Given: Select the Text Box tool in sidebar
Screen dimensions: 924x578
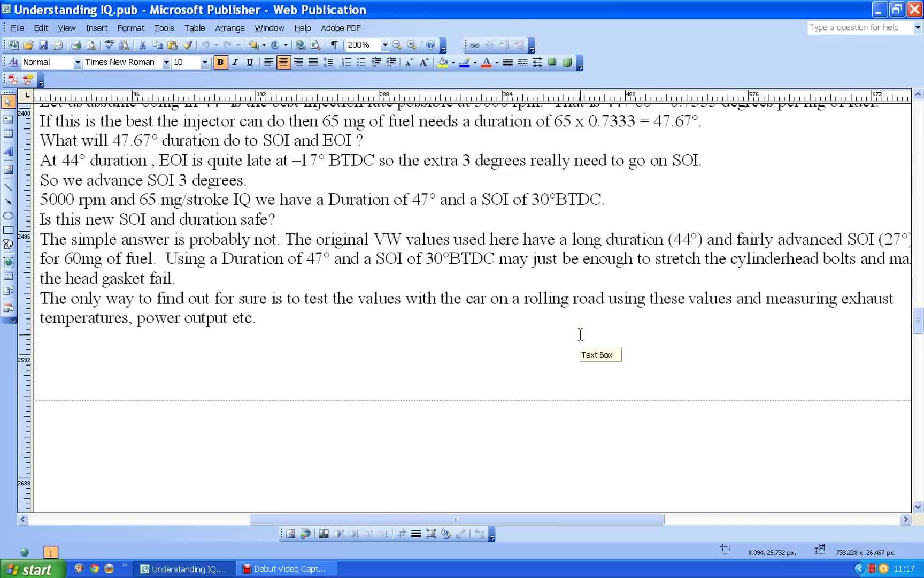Looking at the screenshot, I should click(x=8, y=119).
